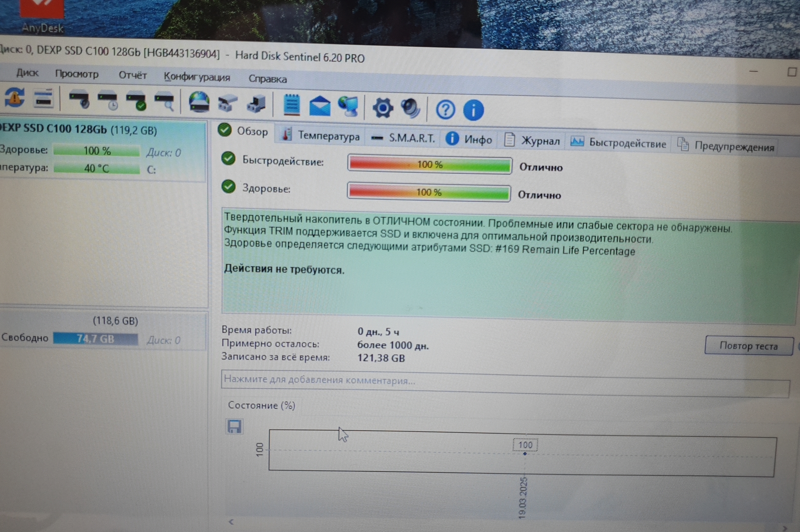Click the 'Состояние (%)' chart heading
800x532 pixels.
click(262, 405)
